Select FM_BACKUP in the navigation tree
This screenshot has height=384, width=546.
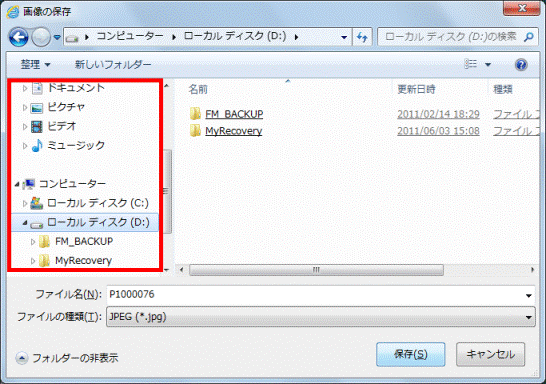[x=84, y=241]
